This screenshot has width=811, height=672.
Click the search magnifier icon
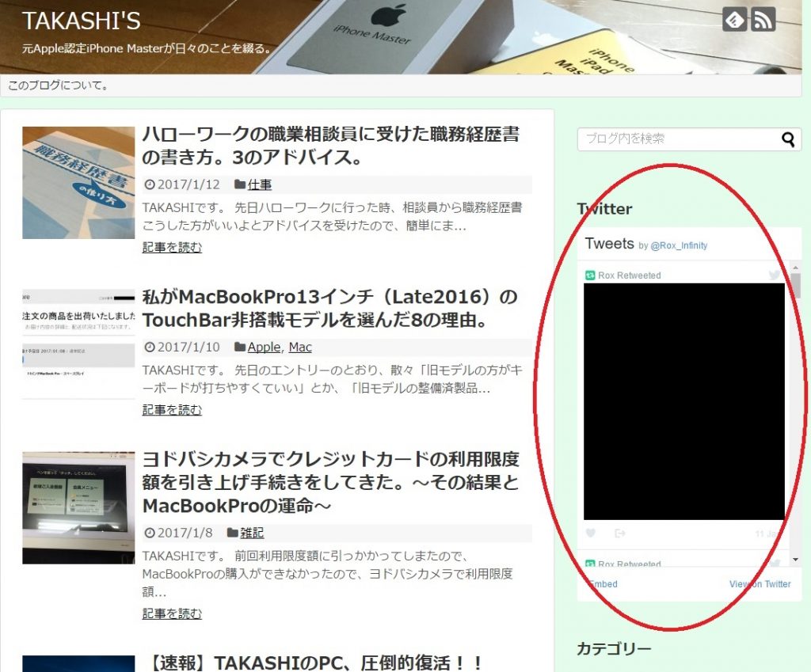[x=788, y=139]
